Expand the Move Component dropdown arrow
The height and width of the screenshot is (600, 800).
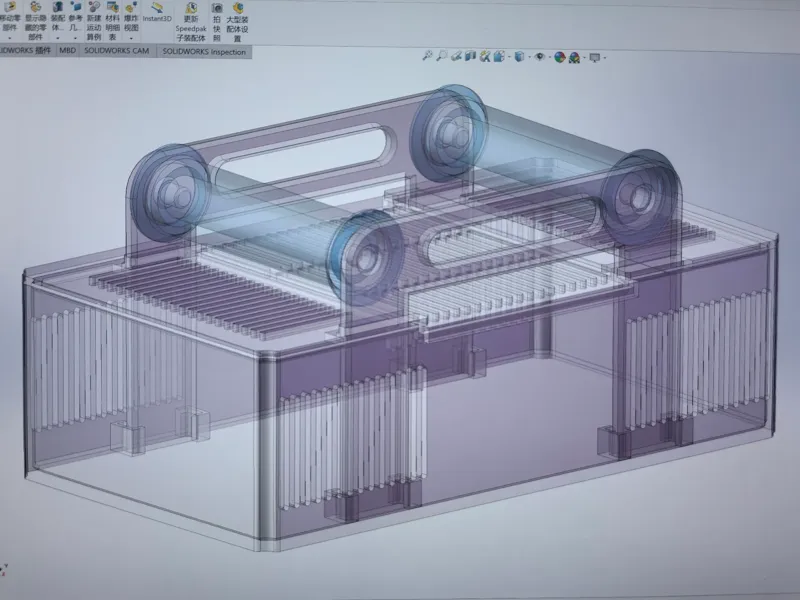[10, 38]
